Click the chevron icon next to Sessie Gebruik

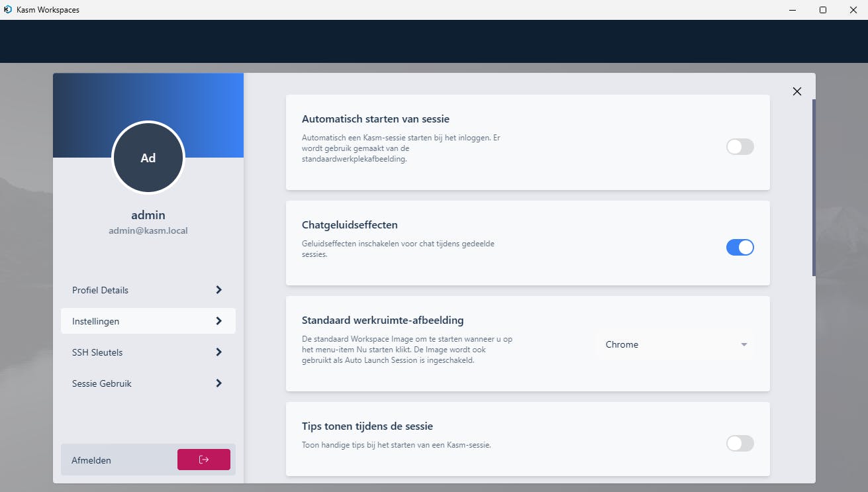[218, 383]
